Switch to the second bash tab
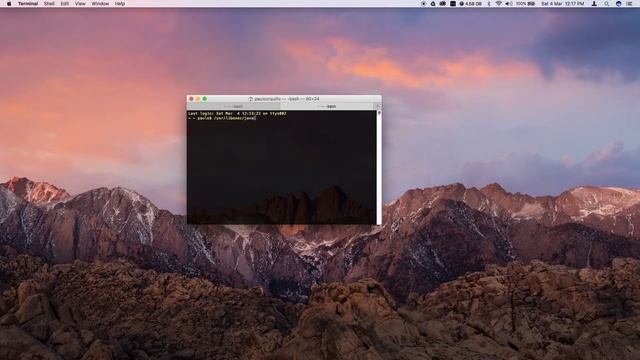Screen dimensions: 640x360 point(327,106)
